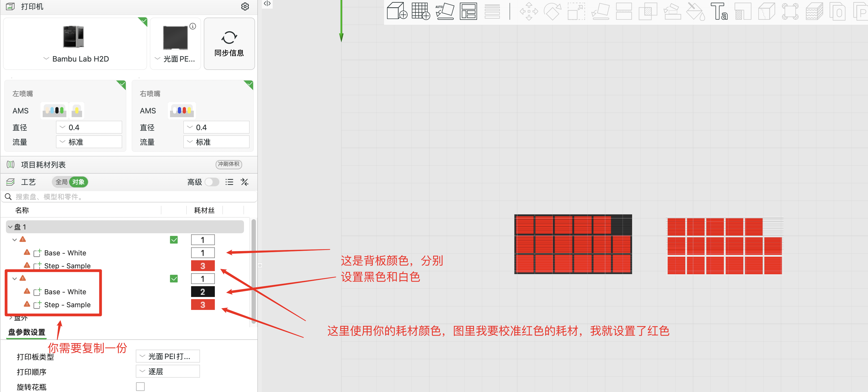
Task: Collapse the sidebar with the arrows icon
Action: (267, 3)
